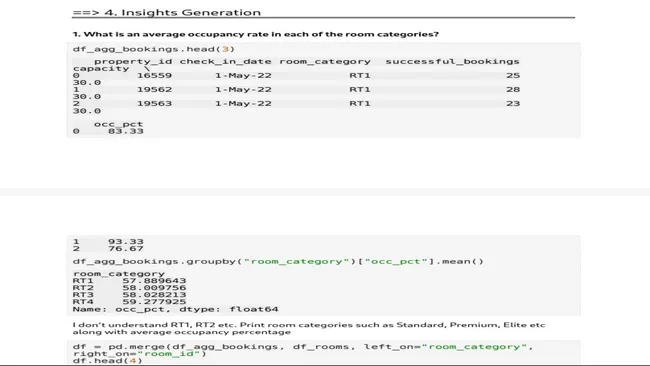Select successful bookings value 28
Screen dimensions: 650x366
[x=513, y=90]
